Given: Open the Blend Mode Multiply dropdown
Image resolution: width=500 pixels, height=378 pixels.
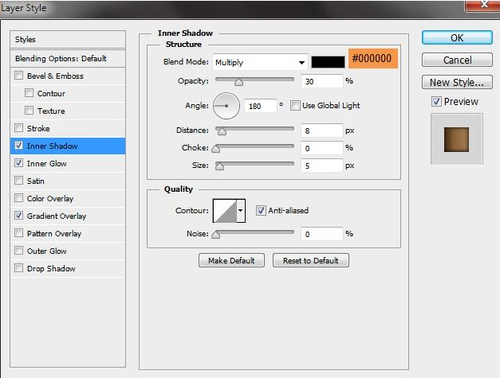Looking at the screenshot, I should 260,62.
